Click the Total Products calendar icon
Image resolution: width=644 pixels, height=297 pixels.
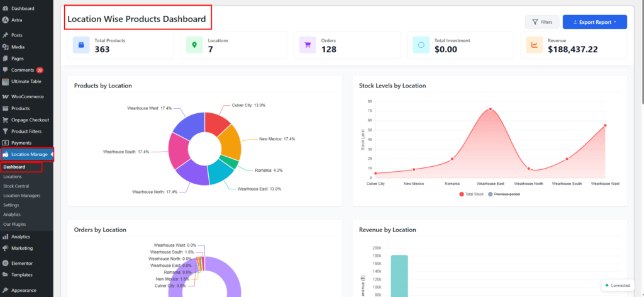(80, 45)
